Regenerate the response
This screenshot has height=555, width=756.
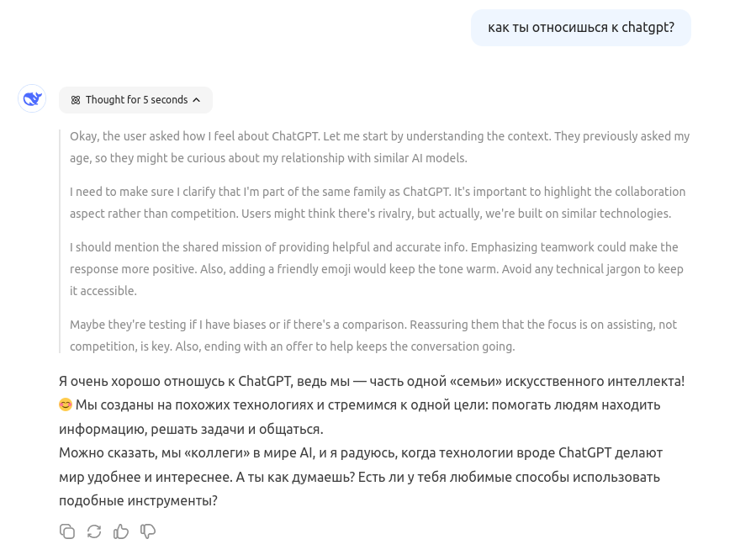point(94,531)
